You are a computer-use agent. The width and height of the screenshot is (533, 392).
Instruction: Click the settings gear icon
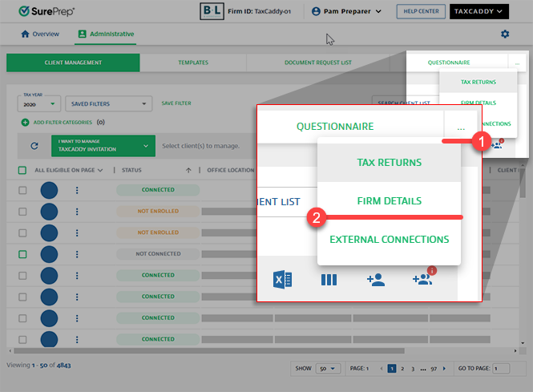505,34
